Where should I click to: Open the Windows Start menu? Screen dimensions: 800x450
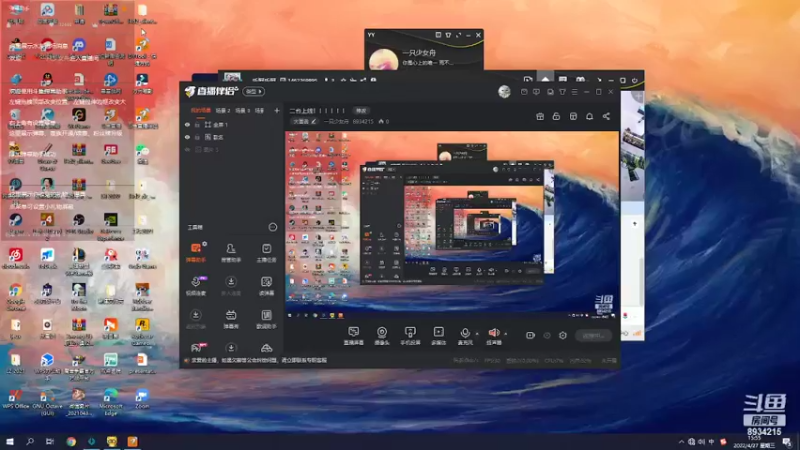point(10,441)
